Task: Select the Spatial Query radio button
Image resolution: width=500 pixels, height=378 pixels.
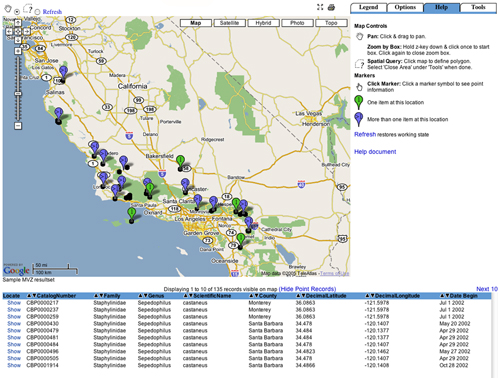Action: tap(37, 12)
